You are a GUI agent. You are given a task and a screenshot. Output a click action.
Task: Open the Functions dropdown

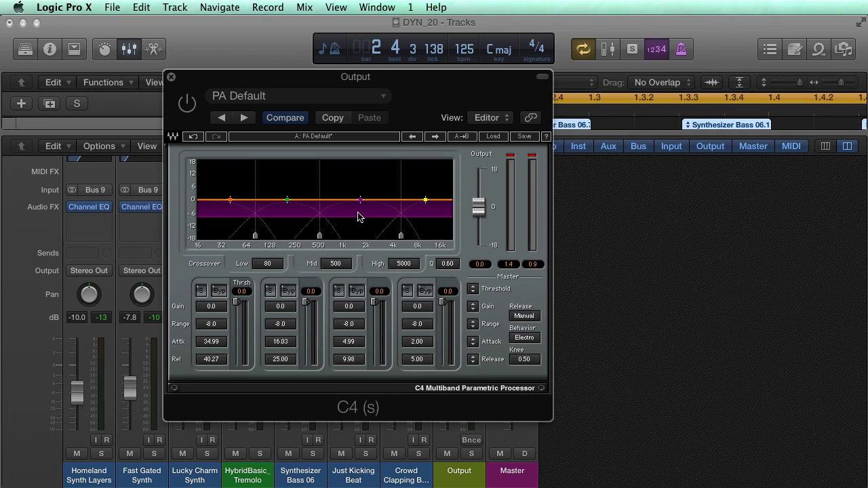(x=107, y=82)
